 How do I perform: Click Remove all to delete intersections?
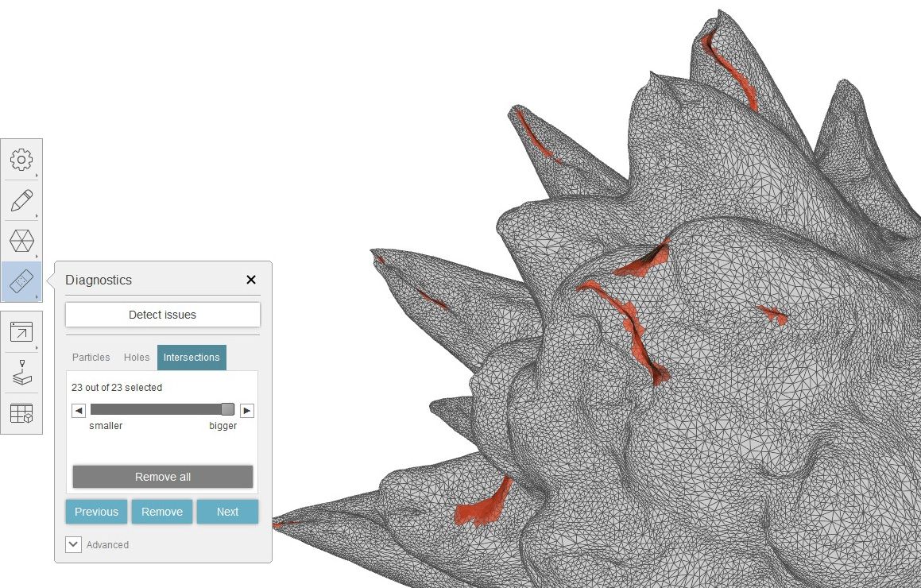[162, 476]
